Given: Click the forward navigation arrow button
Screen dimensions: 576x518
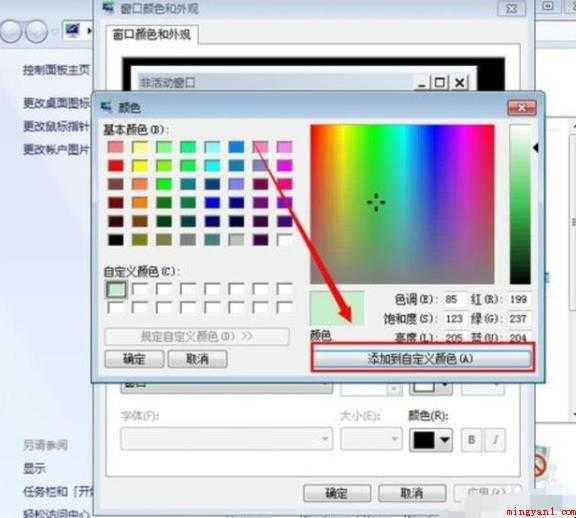Looking at the screenshot, I should coord(37,31).
